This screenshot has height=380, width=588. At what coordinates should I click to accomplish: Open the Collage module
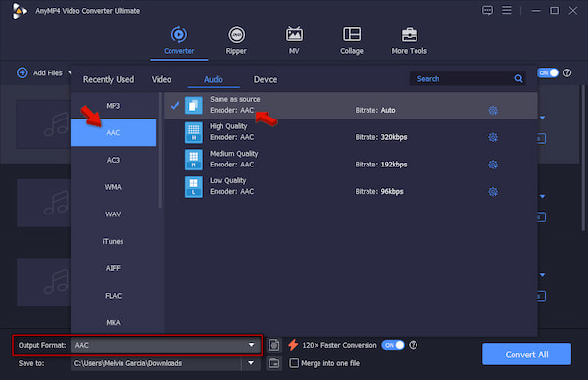point(352,40)
